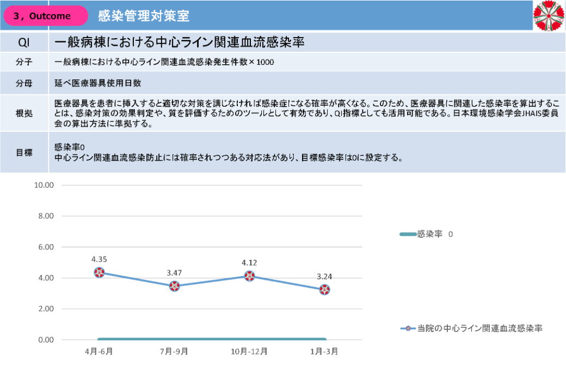Select the QI label cell
Image resolution: width=566 pixels, height=392 pixels.
pos(24,42)
